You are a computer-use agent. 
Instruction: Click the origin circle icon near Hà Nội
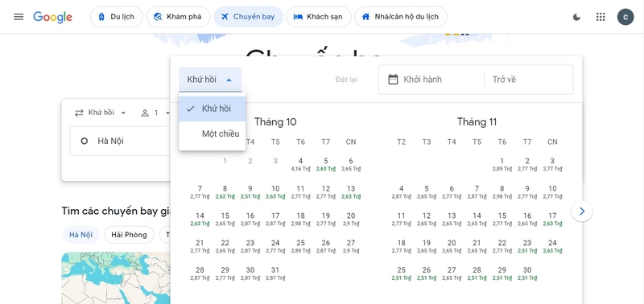coord(85,141)
